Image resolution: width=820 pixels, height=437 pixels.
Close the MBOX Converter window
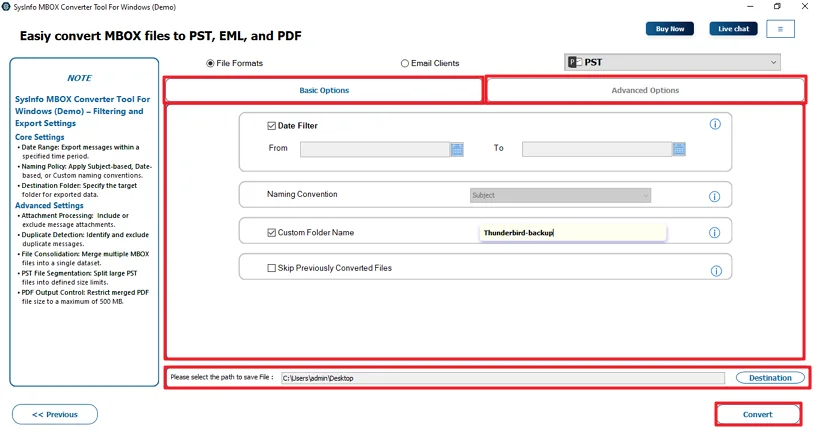(805, 6)
